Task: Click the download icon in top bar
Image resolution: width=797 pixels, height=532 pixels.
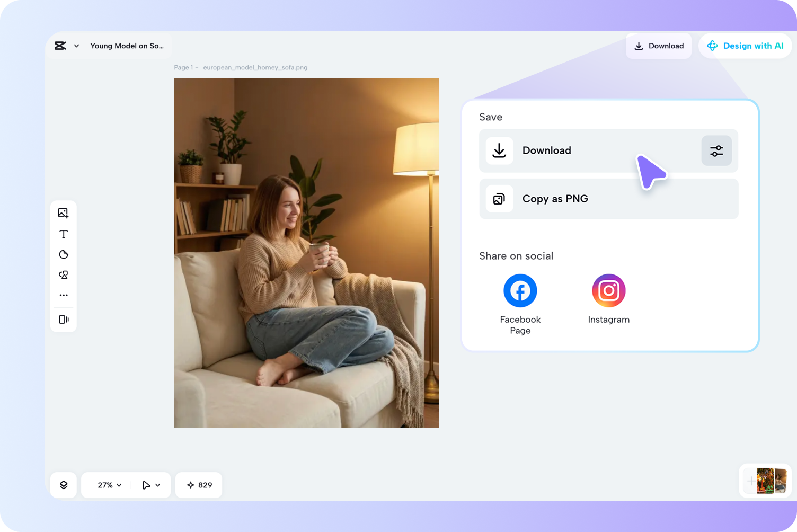Action: click(x=639, y=46)
